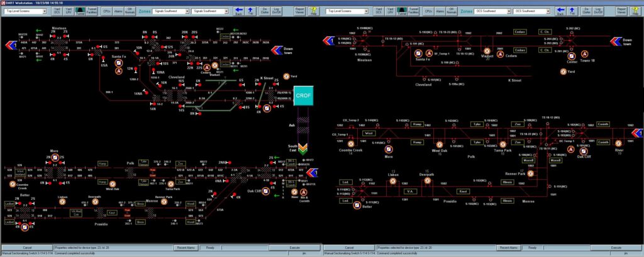Select the Renner Park icon in OCS view
644x257 pixels.
coord(530,173)
